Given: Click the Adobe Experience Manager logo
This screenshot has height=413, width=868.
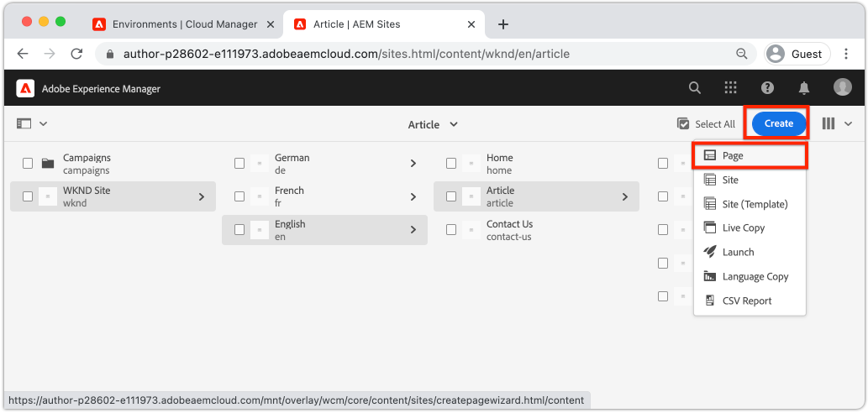Looking at the screenshot, I should tap(25, 88).
